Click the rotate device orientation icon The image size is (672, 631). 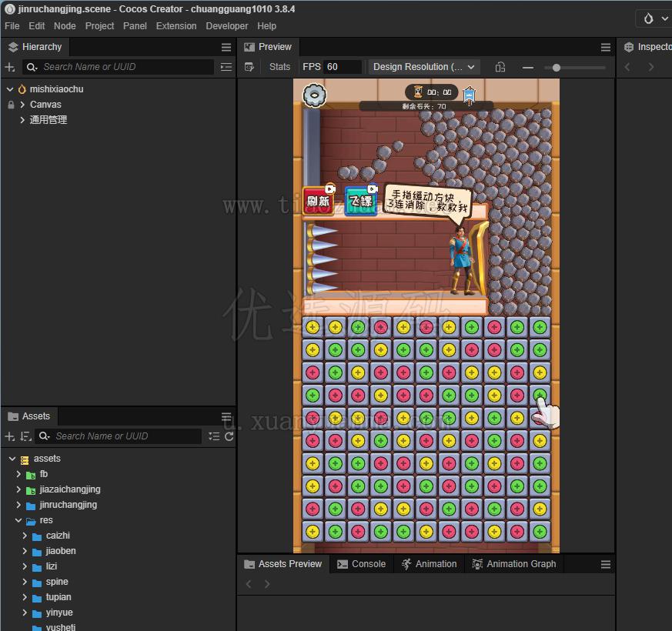pos(500,67)
